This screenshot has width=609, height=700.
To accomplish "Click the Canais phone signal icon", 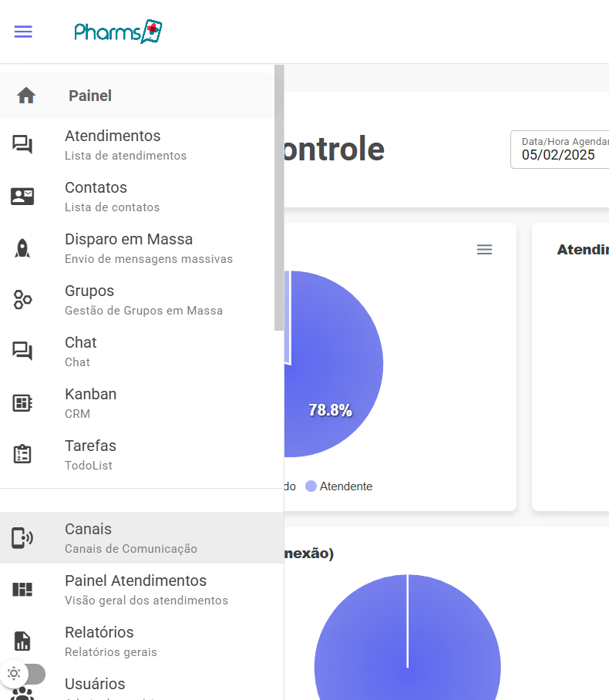I will (22, 538).
